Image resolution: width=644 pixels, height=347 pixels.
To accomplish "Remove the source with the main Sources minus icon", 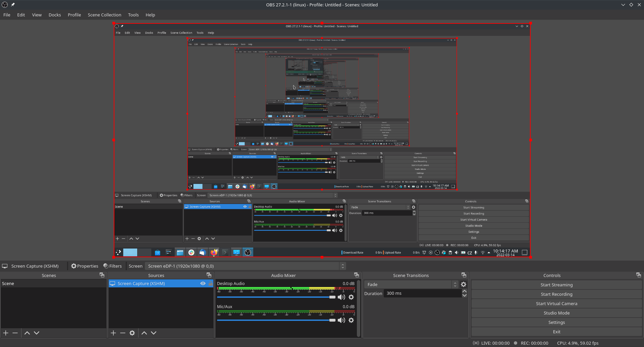I will click(x=123, y=333).
